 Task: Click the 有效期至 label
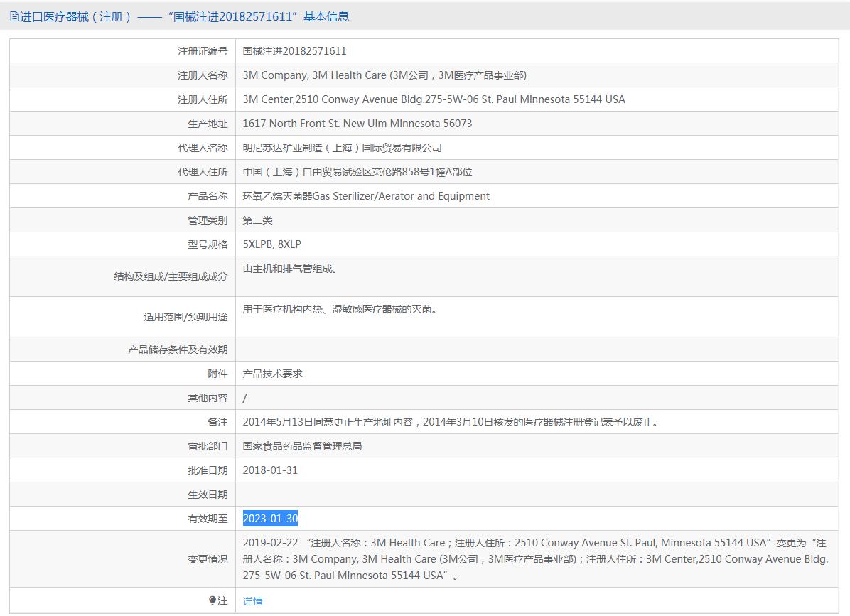pos(208,519)
